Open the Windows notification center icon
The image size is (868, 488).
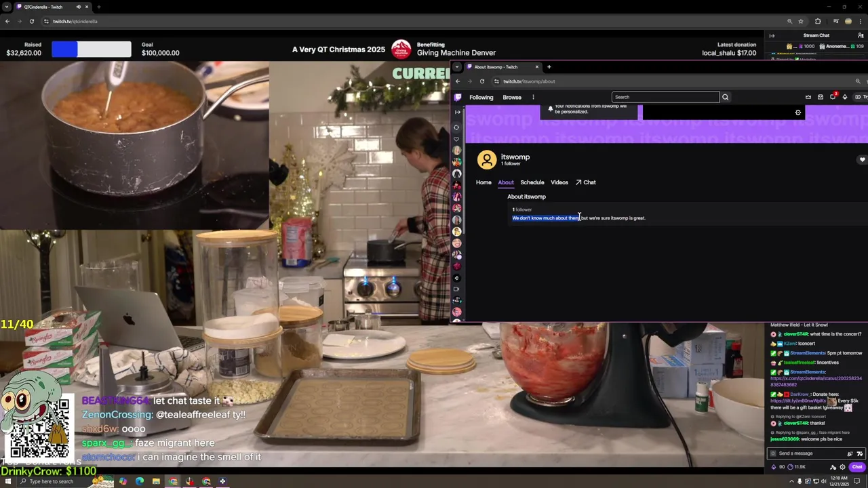(857, 482)
